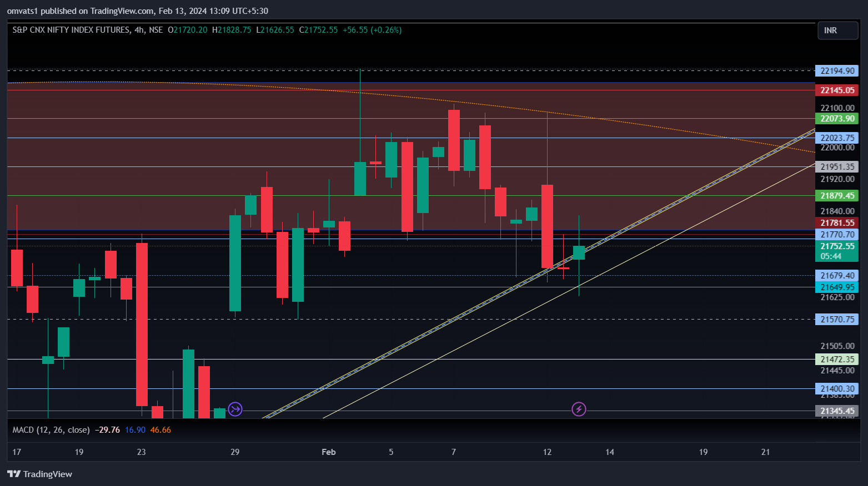Click the MACD (12, 26, close) indicator label
The image size is (868, 486).
pos(51,430)
